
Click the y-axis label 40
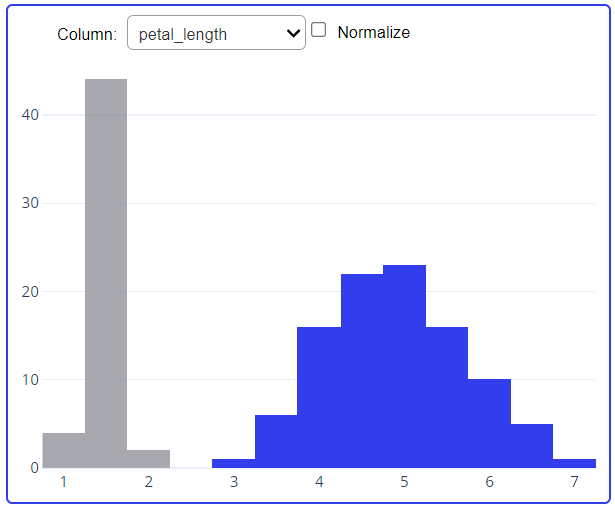(x=30, y=115)
